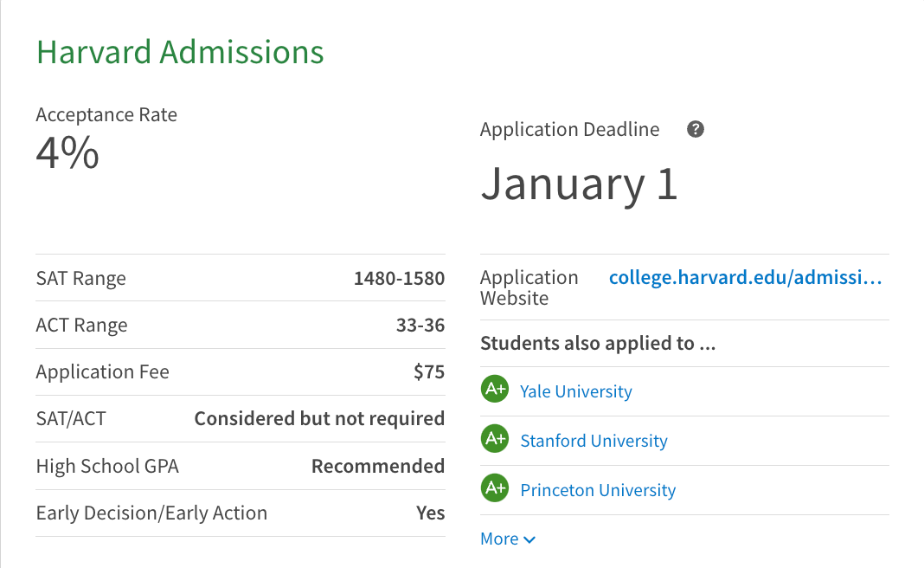The image size is (924, 568).
Task: Click the A+ grade badge beside Princeton University
Action: 495,488
